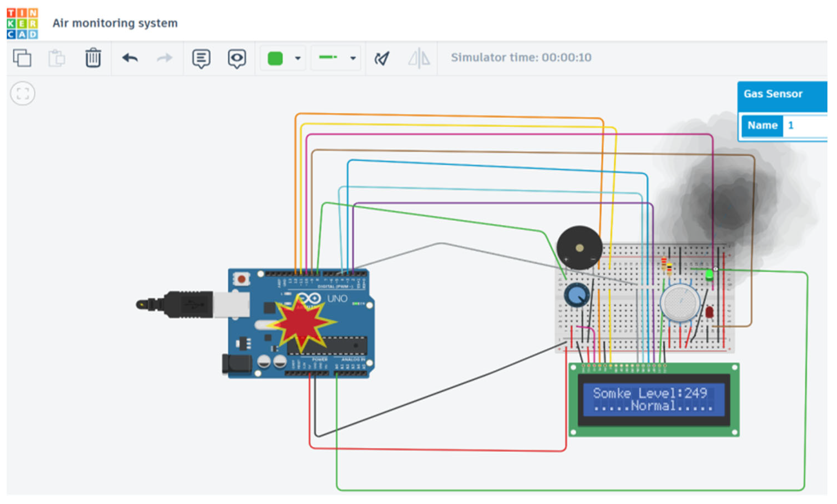The width and height of the screenshot is (837, 504).
Task: Click the Arduino reset button
Action: 241,279
